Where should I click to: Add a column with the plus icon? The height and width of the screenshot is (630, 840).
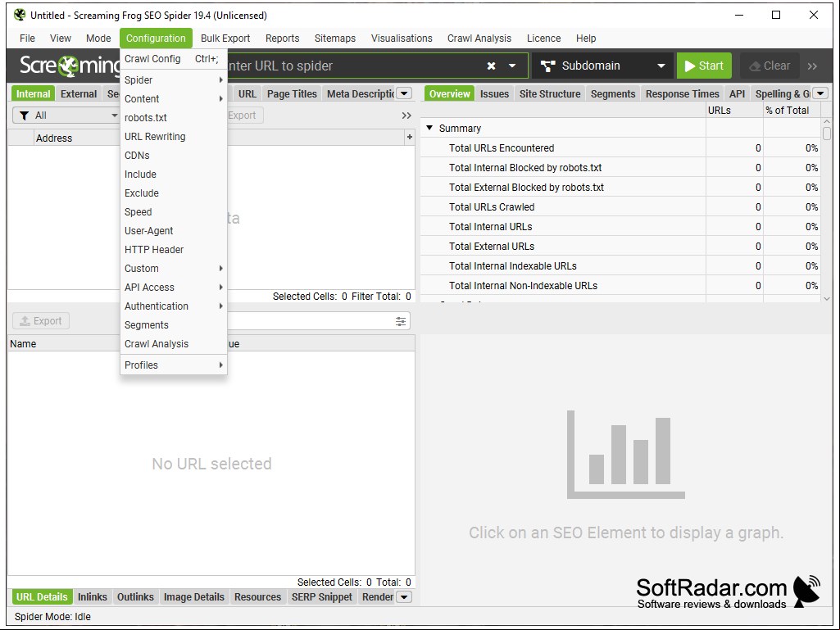coord(409,138)
